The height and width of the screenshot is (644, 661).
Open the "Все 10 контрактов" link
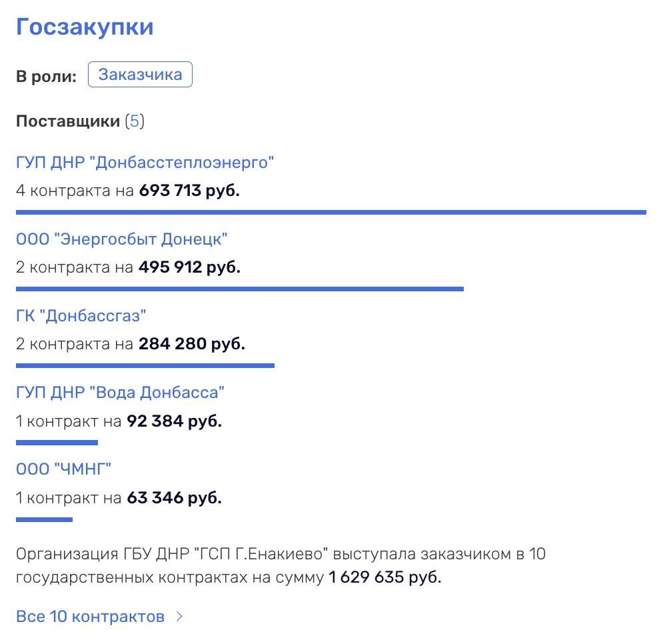(90, 616)
